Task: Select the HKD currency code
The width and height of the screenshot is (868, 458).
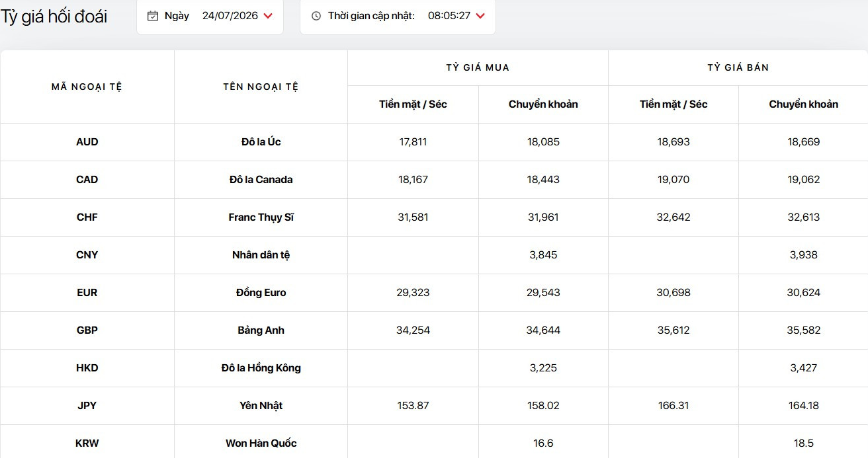Action: tap(87, 368)
